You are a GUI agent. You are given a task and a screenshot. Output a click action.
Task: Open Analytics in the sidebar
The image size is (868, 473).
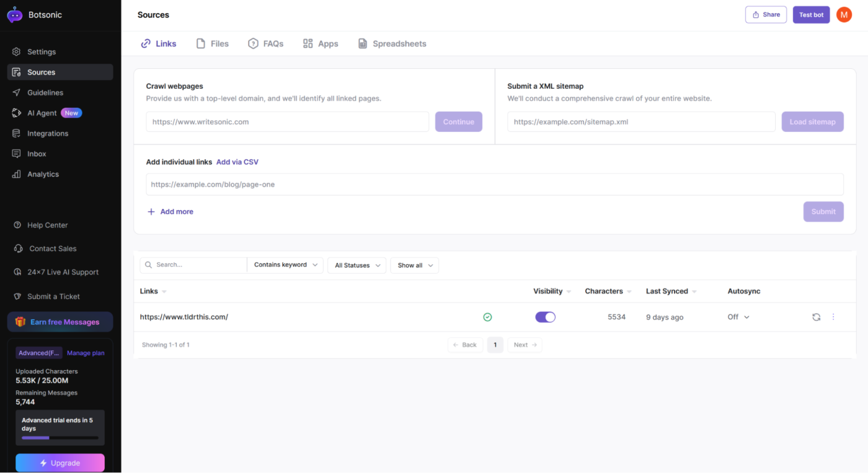click(60, 175)
